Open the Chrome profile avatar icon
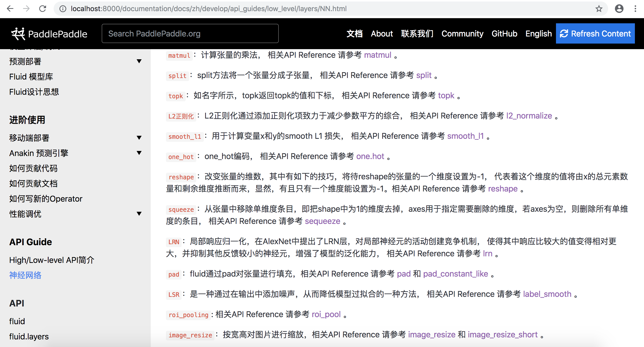The width and height of the screenshot is (644, 347). [x=619, y=9]
